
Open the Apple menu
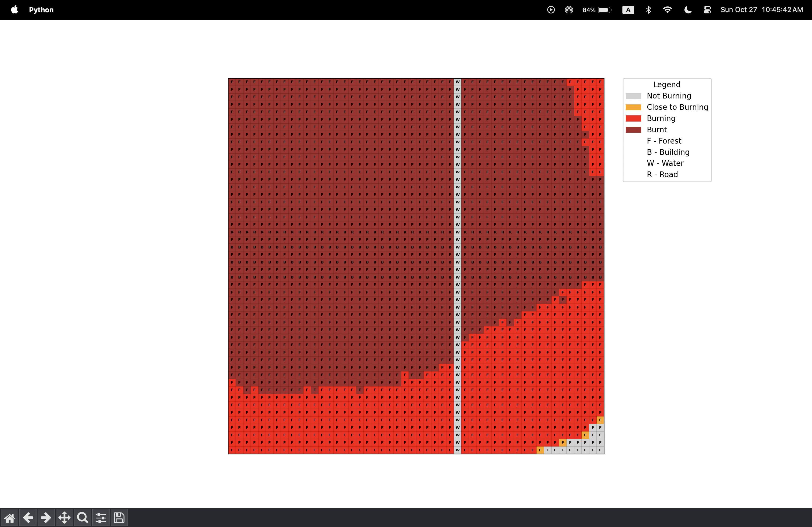14,10
